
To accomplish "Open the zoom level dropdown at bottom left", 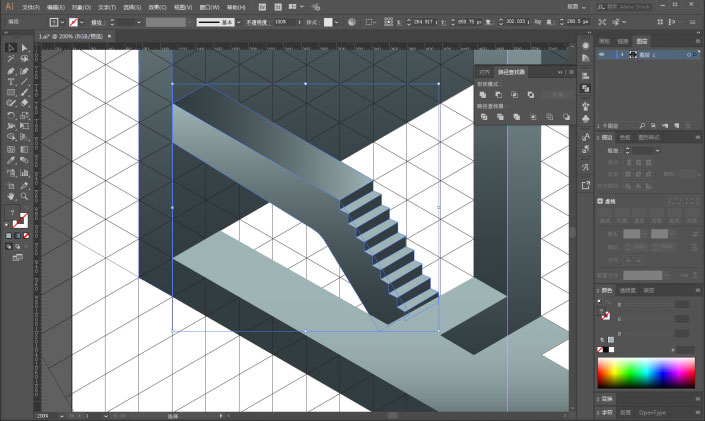I will click(x=62, y=416).
